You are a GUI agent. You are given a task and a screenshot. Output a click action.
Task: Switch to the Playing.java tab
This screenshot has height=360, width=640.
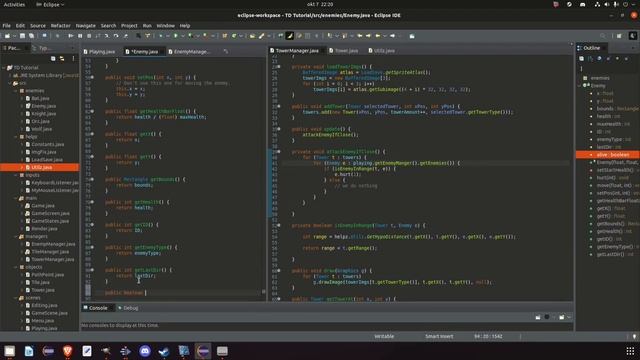(102, 52)
